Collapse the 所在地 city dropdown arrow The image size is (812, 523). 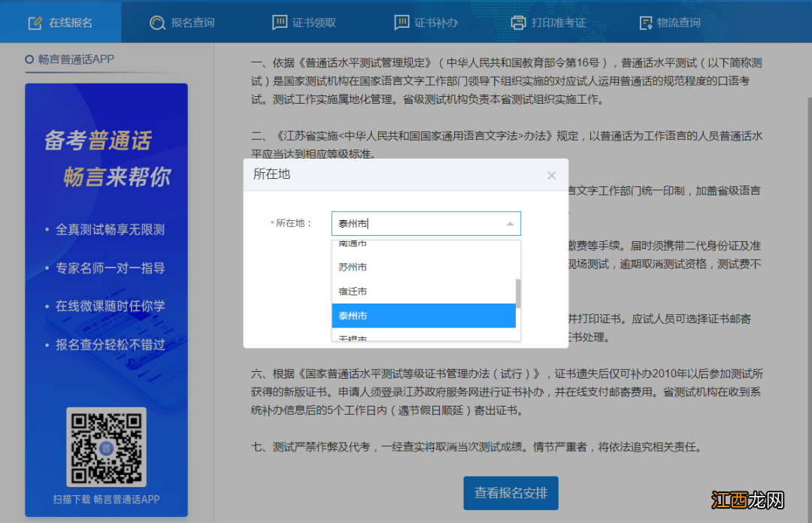coord(511,223)
